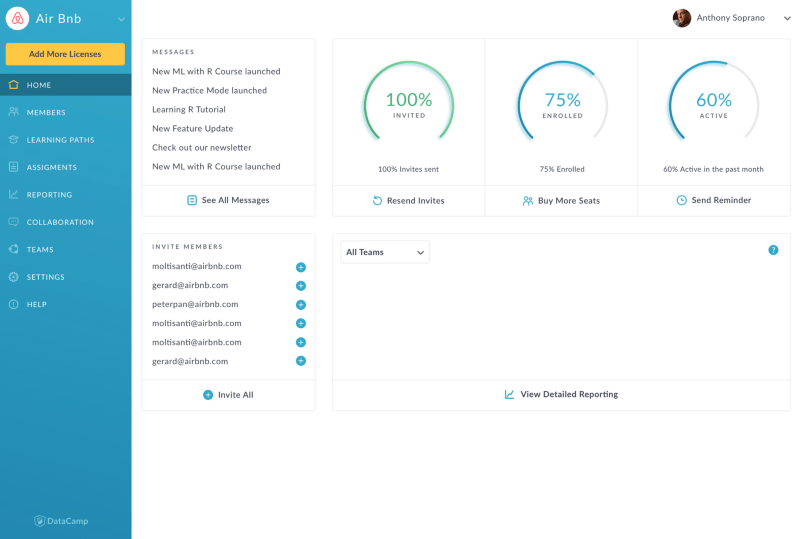Click the Teams icon in sidebar

point(14,249)
